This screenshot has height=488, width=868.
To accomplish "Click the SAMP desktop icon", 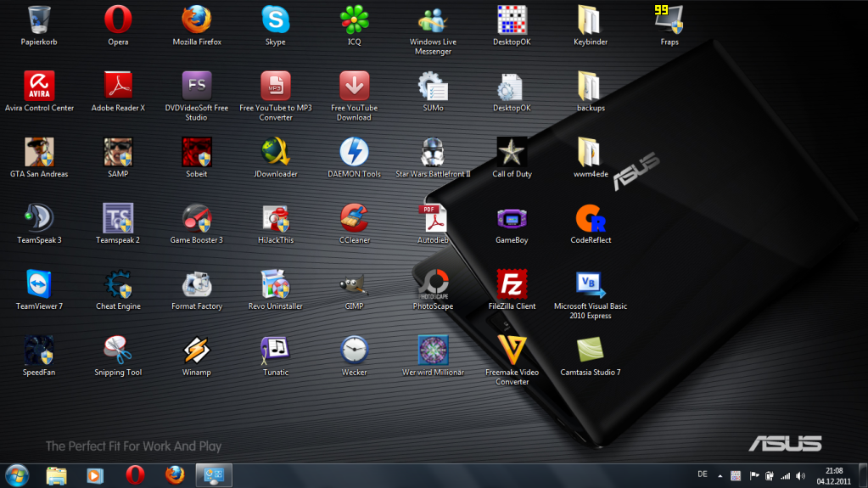I will click(x=118, y=158).
